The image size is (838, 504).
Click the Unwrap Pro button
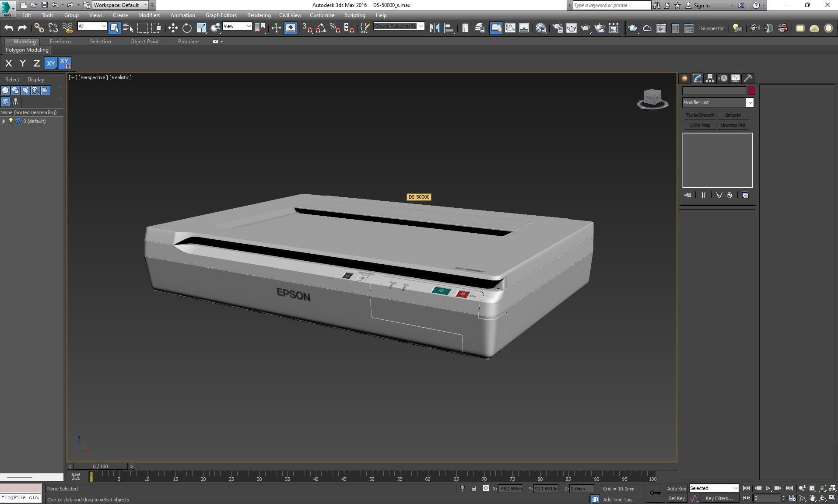click(733, 125)
